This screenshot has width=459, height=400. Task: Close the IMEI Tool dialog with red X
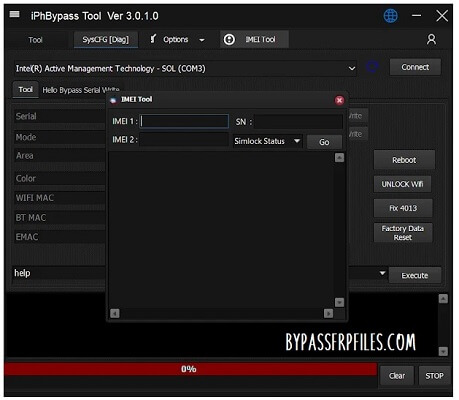(339, 100)
